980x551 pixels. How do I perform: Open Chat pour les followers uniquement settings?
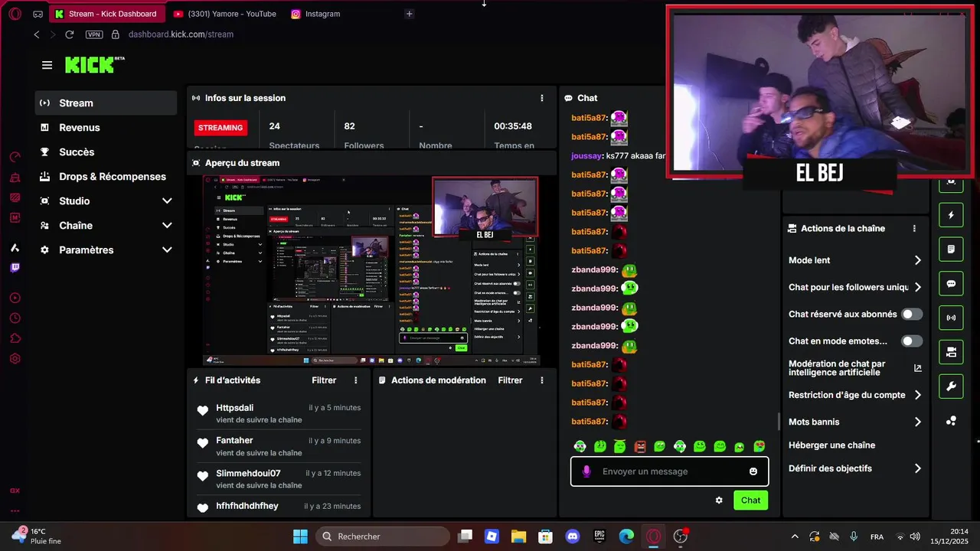point(854,287)
